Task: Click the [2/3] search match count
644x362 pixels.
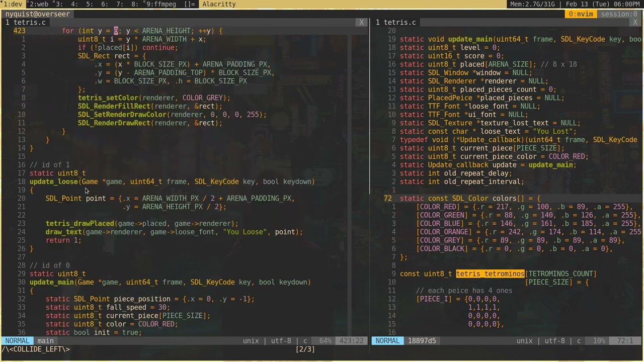Action: [x=305, y=349]
